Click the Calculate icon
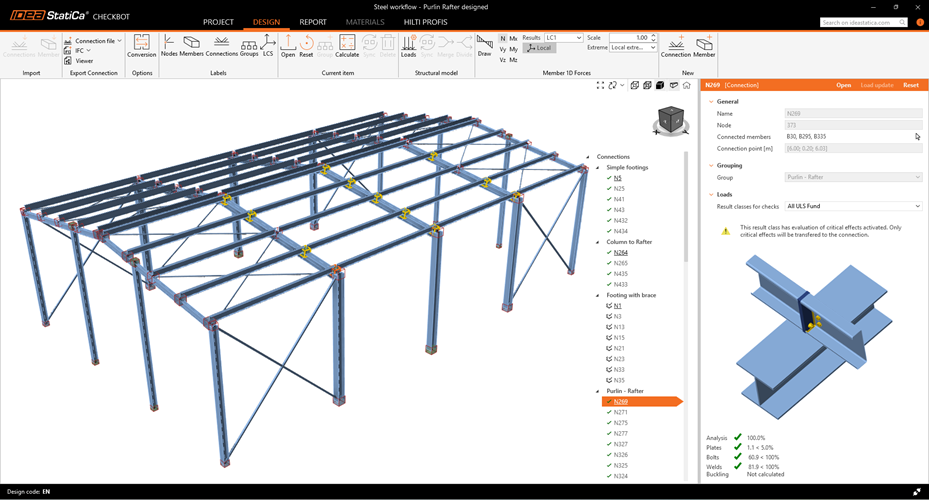The image size is (929, 500). point(347,45)
